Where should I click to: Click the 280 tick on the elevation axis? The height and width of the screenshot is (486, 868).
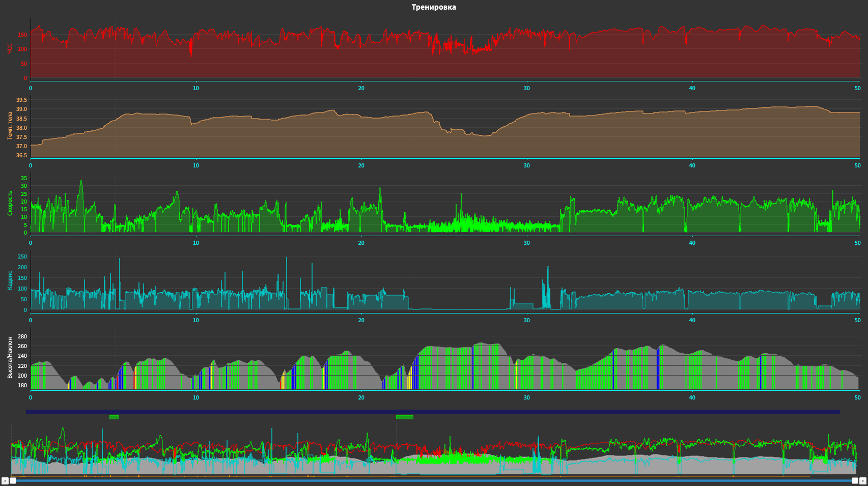pos(22,336)
